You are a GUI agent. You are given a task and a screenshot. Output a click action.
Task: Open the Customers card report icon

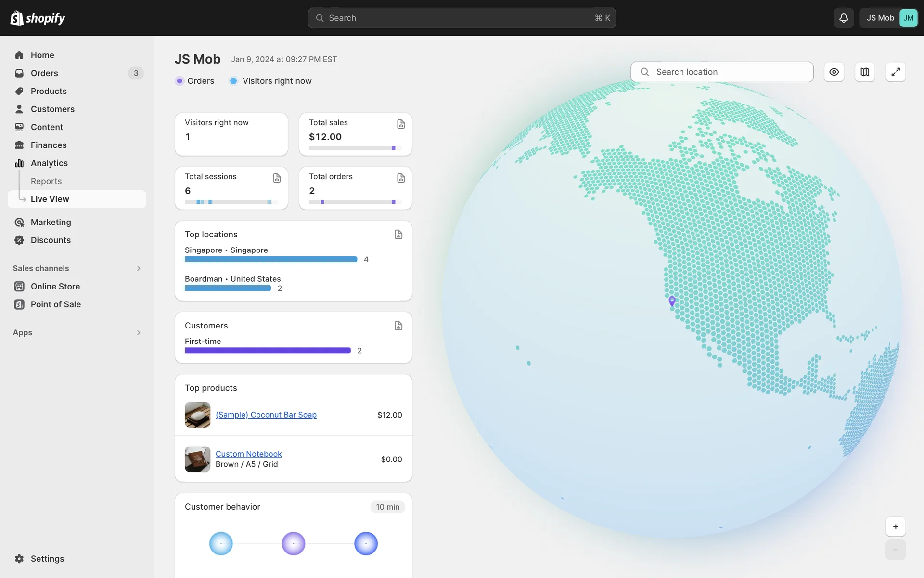pyautogui.click(x=398, y=326)
